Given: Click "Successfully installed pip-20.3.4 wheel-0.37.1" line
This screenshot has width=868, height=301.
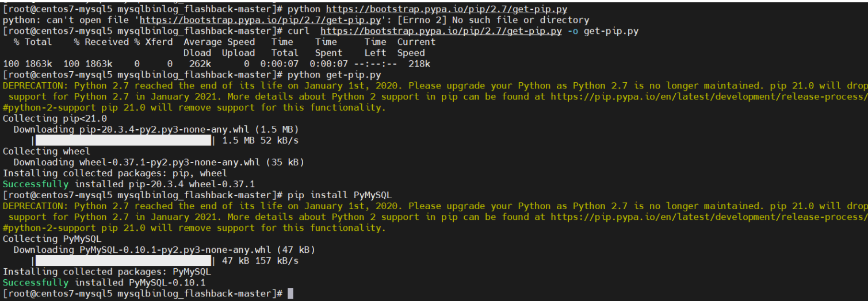Looking at the screenshot, I should [129, 184].
